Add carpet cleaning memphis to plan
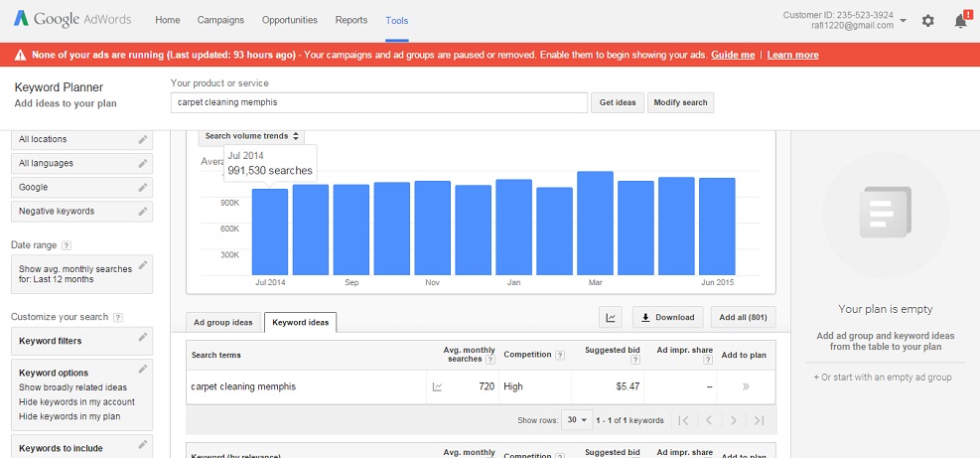The width and height of the screenshot is (980, 458). [746, 386]
